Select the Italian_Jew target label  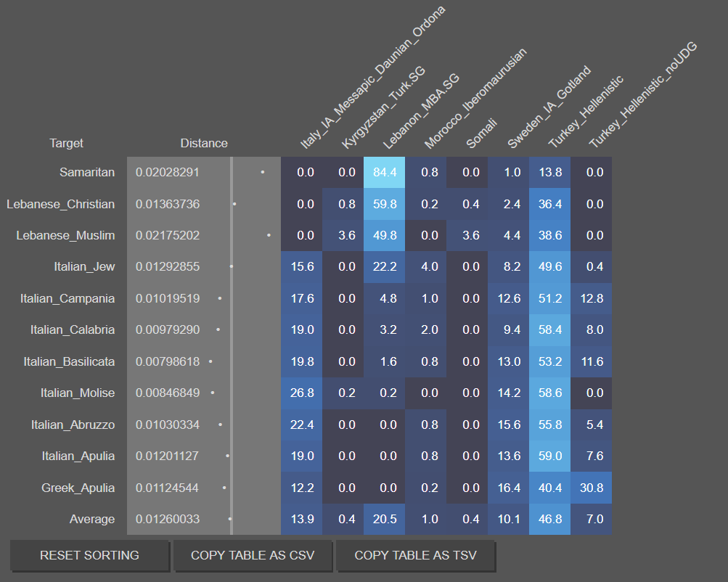(x=84, y=267)
